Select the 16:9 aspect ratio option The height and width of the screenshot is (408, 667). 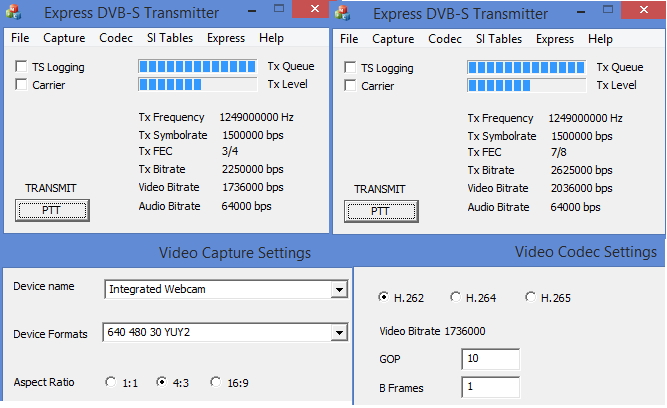[x=216, y=382]
